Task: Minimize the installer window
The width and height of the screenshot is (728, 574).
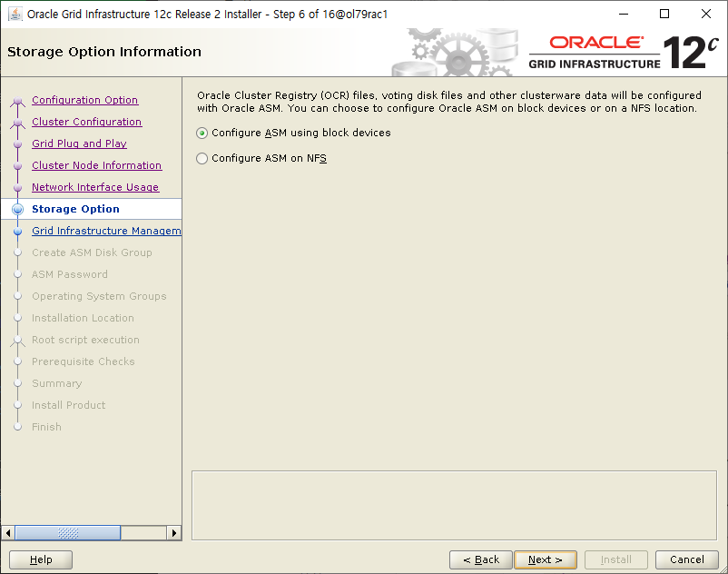Action: pyautogui.click(x=624, y=14)
